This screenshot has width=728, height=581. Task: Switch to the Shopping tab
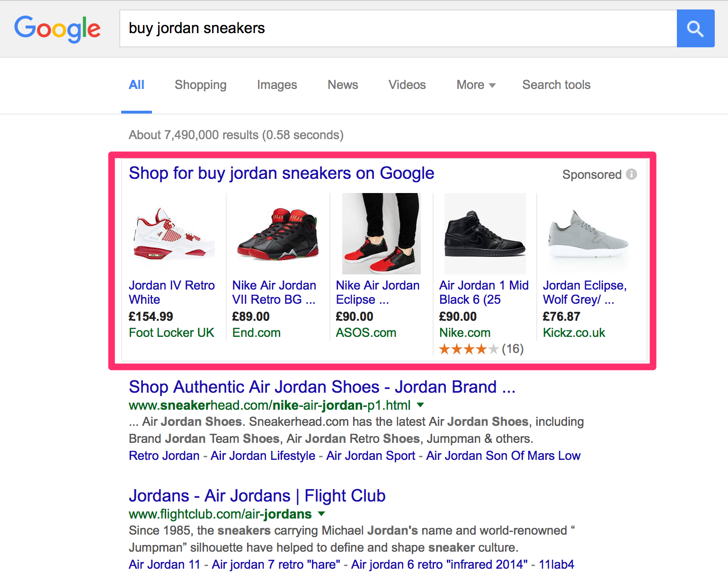pos(201,85)
